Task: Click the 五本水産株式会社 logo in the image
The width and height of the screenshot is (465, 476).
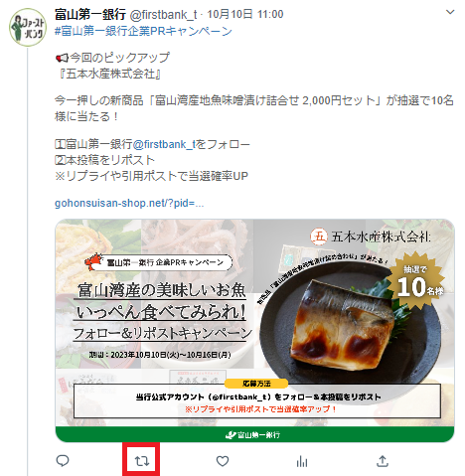Action: coord(371,237)
